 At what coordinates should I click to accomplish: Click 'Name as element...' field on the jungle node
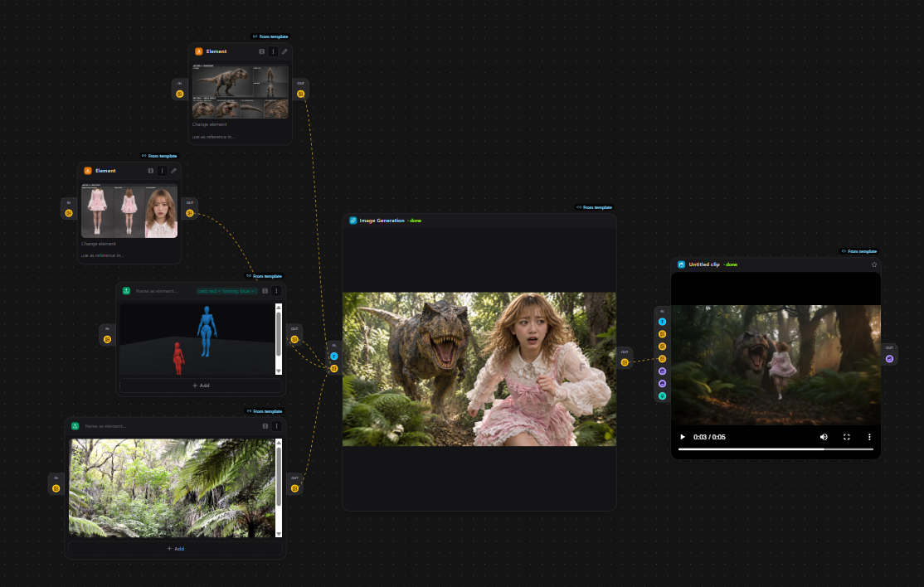pos(106,426)
